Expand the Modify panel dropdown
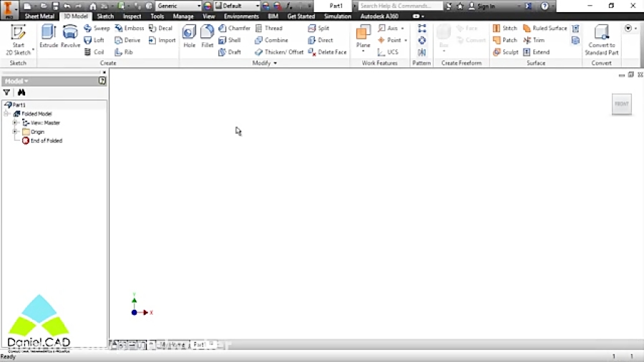The height and width of the screenshot is (362, 644). (x=265, y=63)
